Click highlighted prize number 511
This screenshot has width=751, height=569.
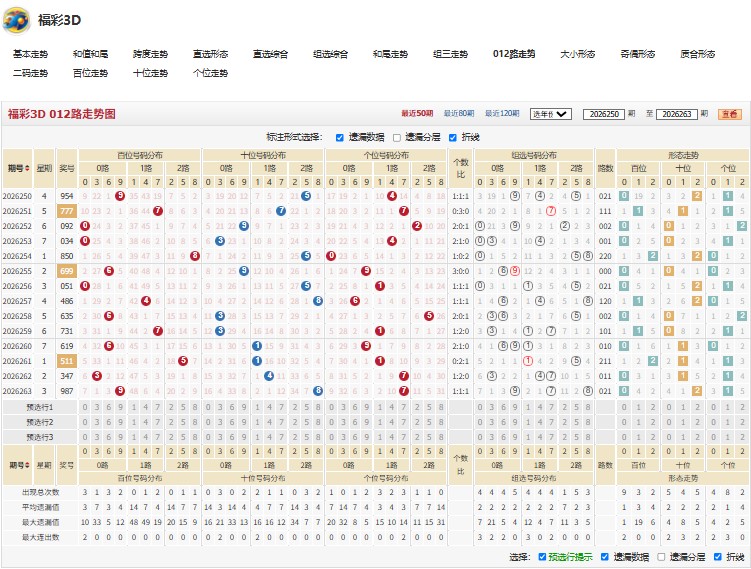(x=67, y=361)
